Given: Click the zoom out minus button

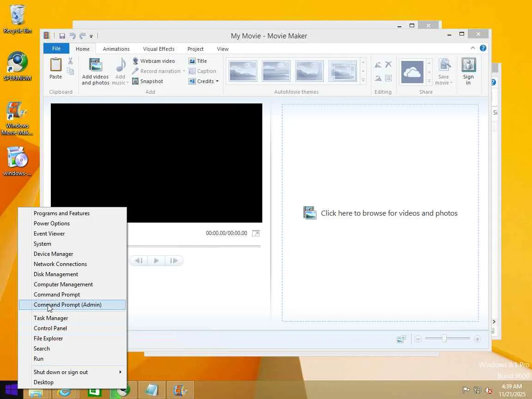Looking at the screenshot, I should pos(418,339).
